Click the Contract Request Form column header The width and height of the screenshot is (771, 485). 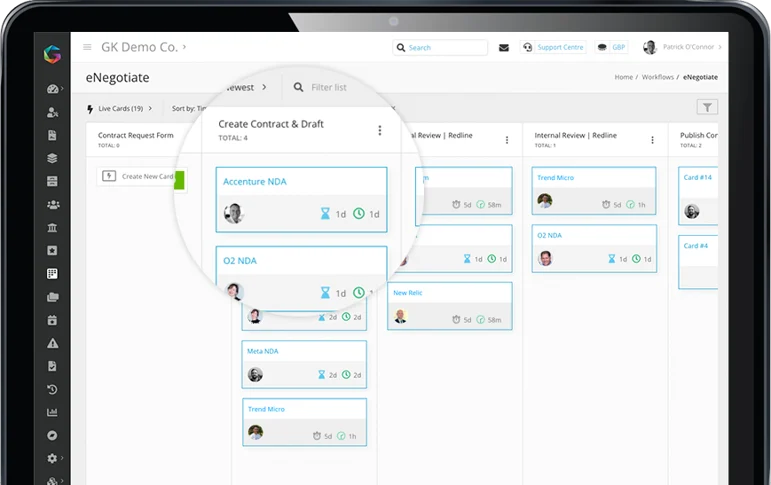pyautogui.click(x=136, y=135)
